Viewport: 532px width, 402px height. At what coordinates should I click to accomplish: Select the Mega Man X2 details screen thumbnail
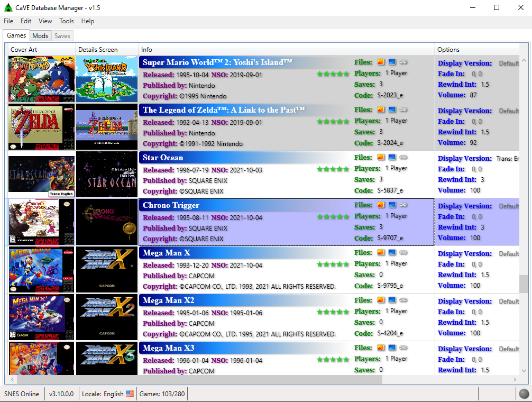pyautogui.click(x=107, y=317)
